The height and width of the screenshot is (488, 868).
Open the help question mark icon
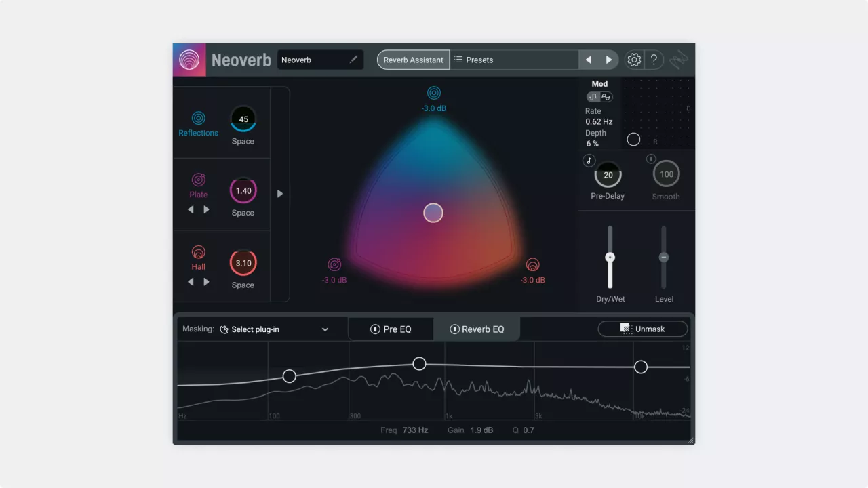654,60
